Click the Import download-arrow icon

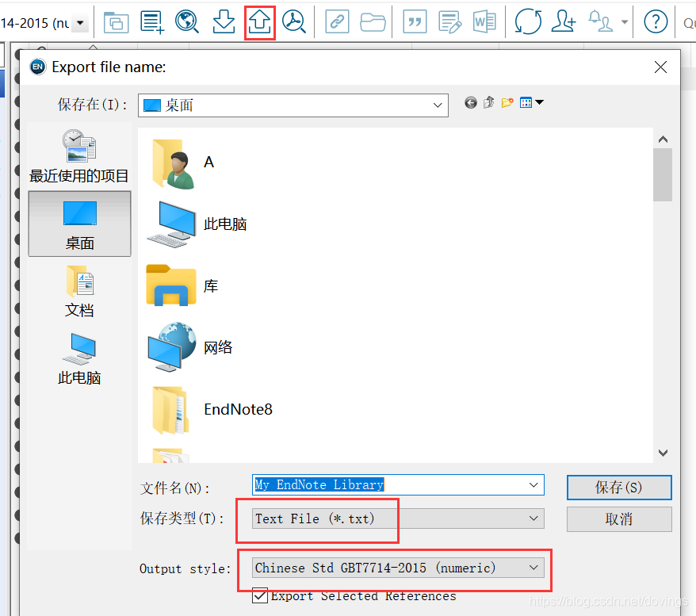(224, 21)
